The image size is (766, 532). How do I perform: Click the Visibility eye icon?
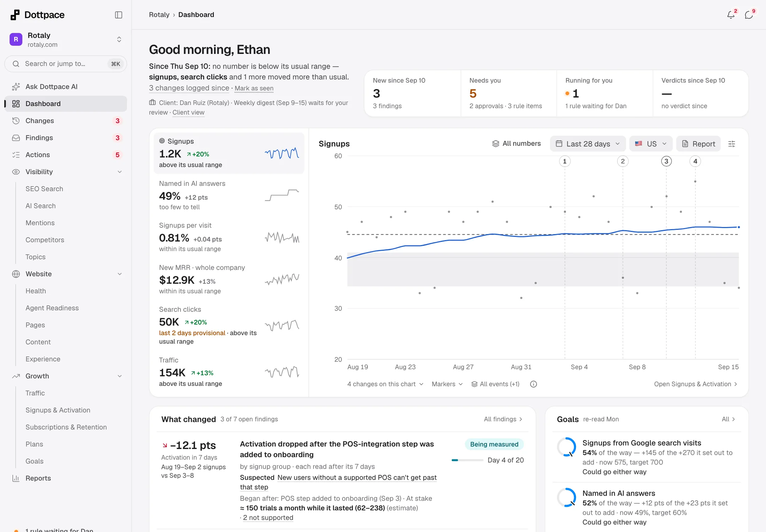pos(16,172)
